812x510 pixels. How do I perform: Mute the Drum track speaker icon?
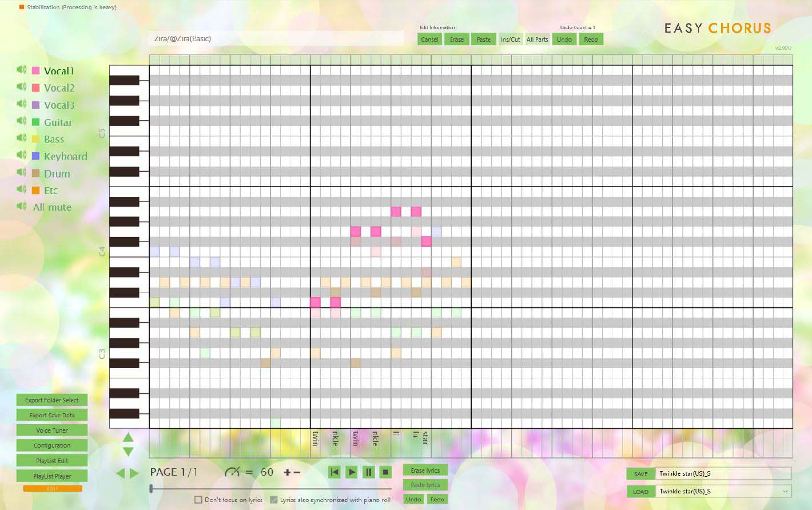point(21,172)
